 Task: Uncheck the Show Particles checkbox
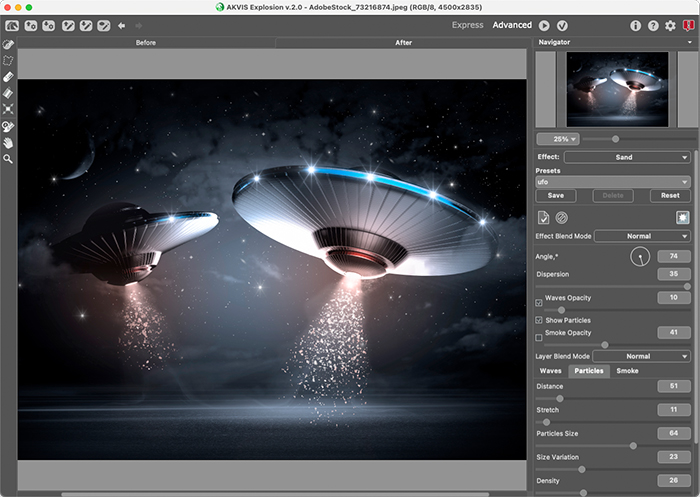(x=539, y=320)
